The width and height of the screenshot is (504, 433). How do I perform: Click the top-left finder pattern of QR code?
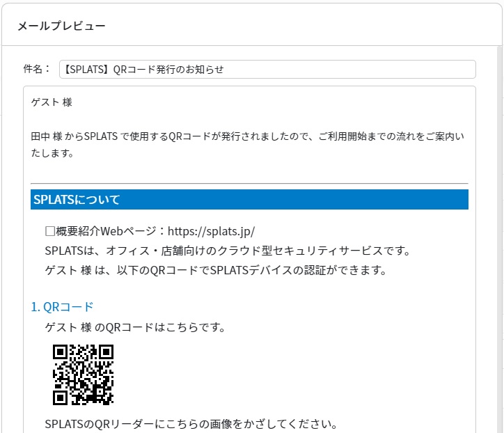[x=60, y=352]
